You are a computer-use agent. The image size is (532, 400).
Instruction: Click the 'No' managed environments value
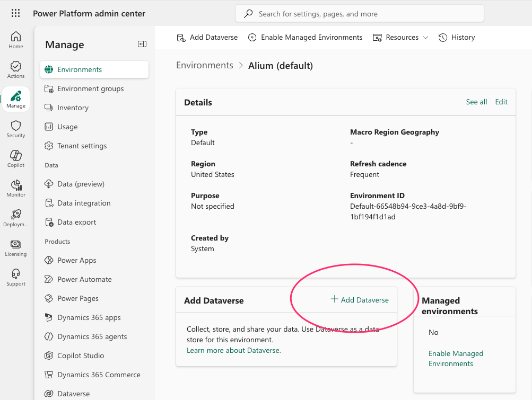click(x=433, y=333)
